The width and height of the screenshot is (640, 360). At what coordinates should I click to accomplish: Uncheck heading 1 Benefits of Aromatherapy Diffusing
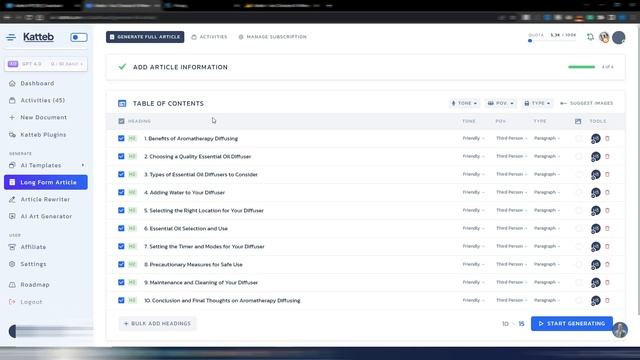(x=121, y=138)
